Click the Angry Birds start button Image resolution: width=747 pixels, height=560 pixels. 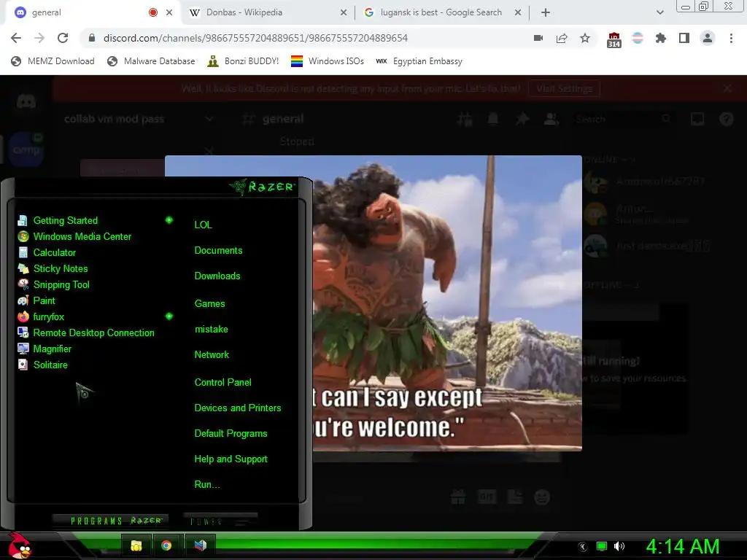click(20, 545)
